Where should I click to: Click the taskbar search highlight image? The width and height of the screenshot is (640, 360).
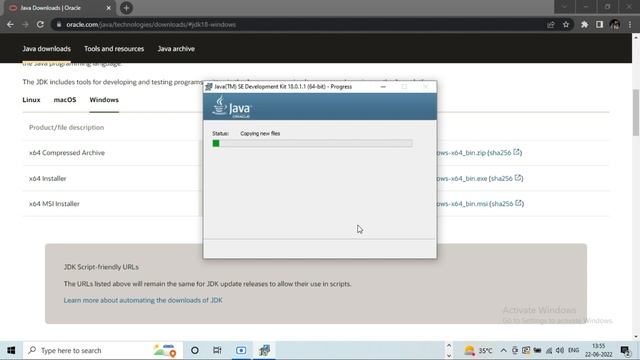point(164,350)
